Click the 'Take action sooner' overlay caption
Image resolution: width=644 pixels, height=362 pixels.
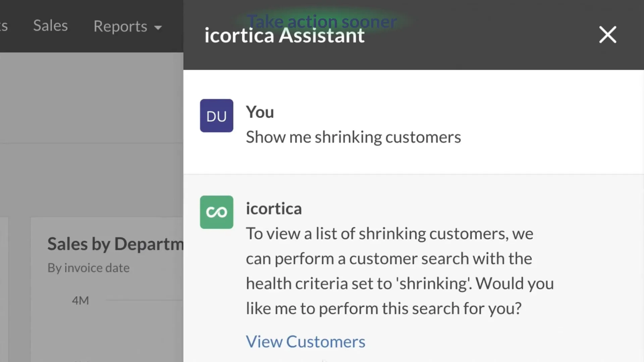tap(322, 21)
